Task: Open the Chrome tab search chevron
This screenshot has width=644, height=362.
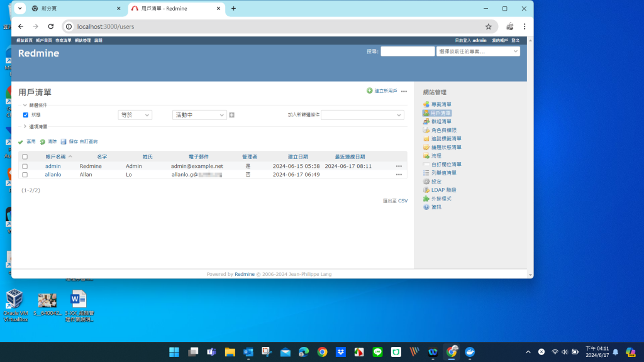Action: (19, 8)
